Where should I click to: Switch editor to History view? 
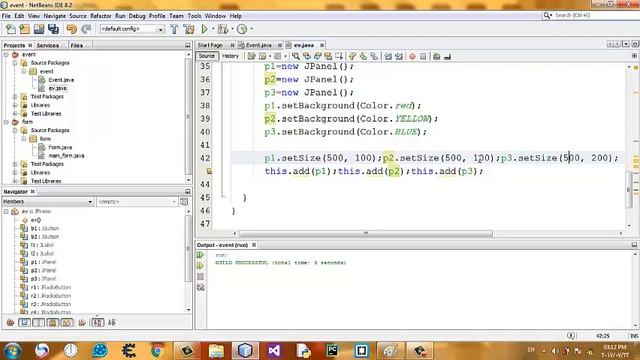230,56
